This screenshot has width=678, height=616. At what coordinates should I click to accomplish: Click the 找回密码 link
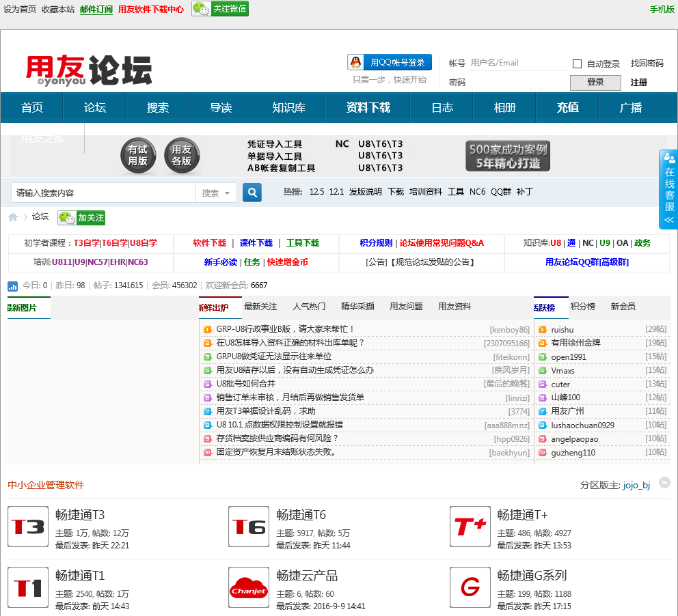[x=647, y=64]
